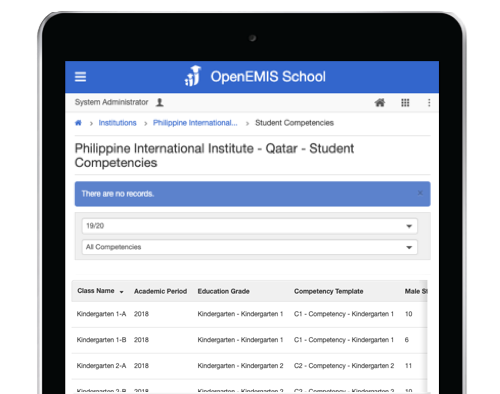Click the OpenEMIS School logo icon
Image resolution: width=500 pixels, height=394 pixels.
tap(193, 76)
